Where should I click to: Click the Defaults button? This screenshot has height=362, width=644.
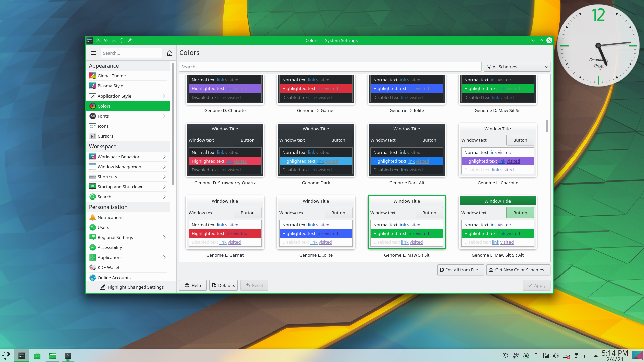(x=223, y=285)
